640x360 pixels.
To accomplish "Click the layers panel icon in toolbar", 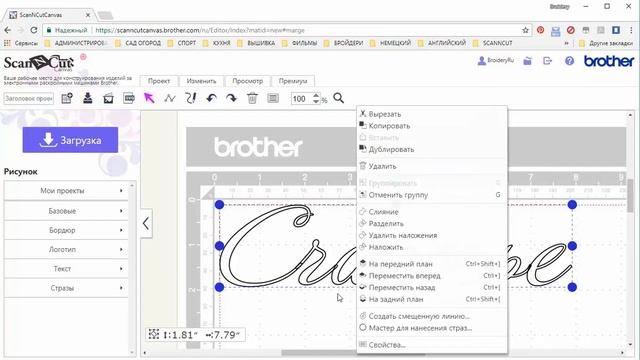I will (x=273, y=98).
